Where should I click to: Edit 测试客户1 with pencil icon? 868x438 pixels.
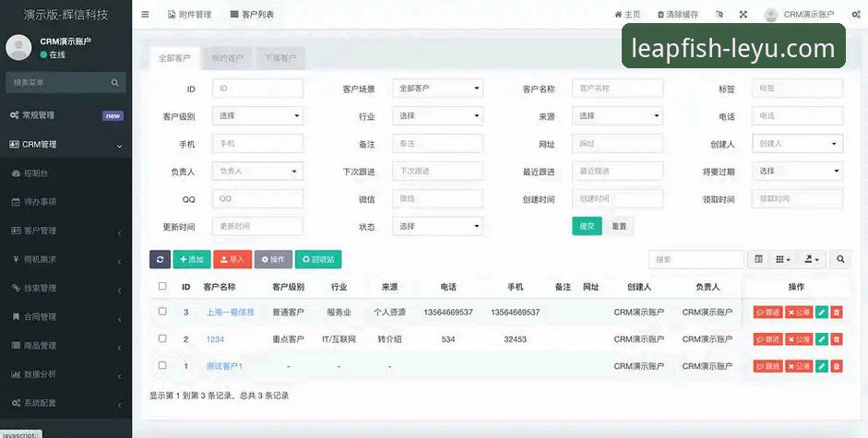[x=822, y=366]
